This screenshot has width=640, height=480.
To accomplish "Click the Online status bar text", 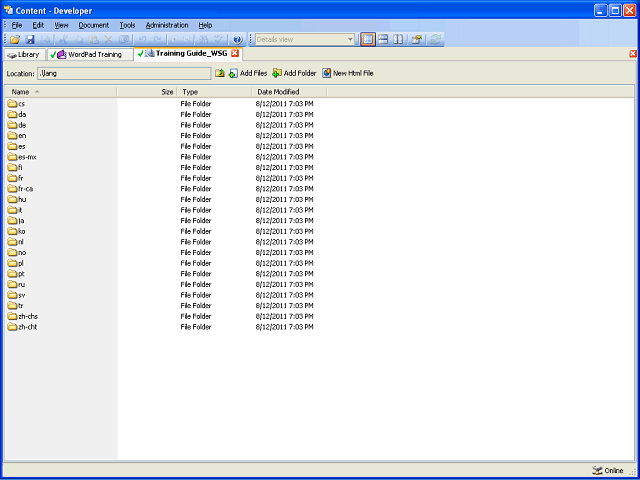I will [x=614, y=471].
